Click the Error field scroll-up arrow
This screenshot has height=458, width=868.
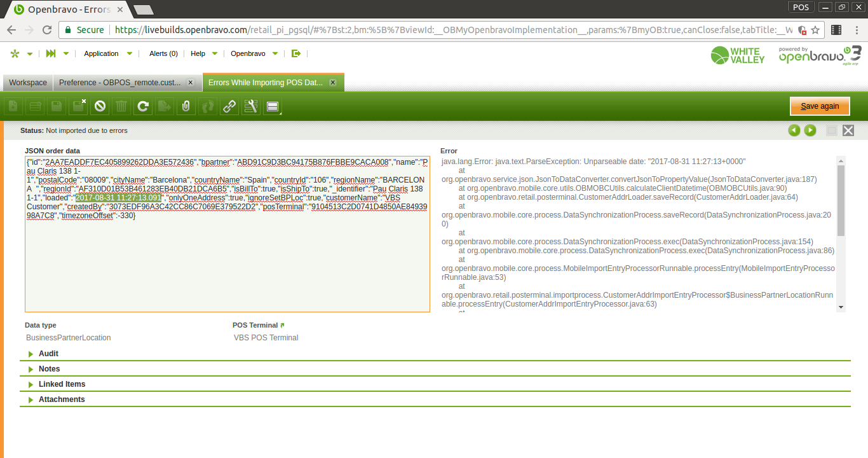coord(841,160)
